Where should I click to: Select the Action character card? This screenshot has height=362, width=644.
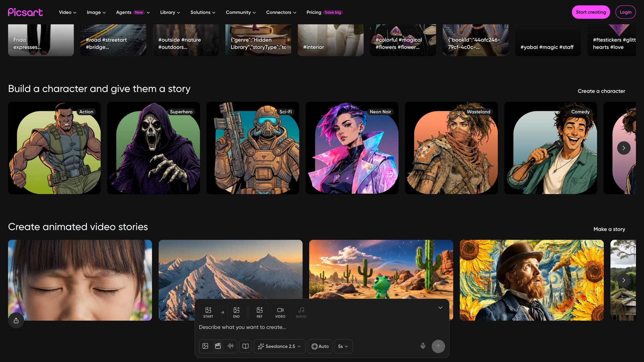(x=54, y=148)
